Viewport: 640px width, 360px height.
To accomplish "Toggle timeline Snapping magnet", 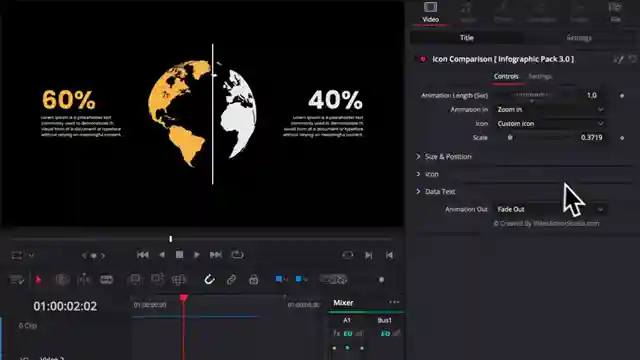I will (209, 280).
